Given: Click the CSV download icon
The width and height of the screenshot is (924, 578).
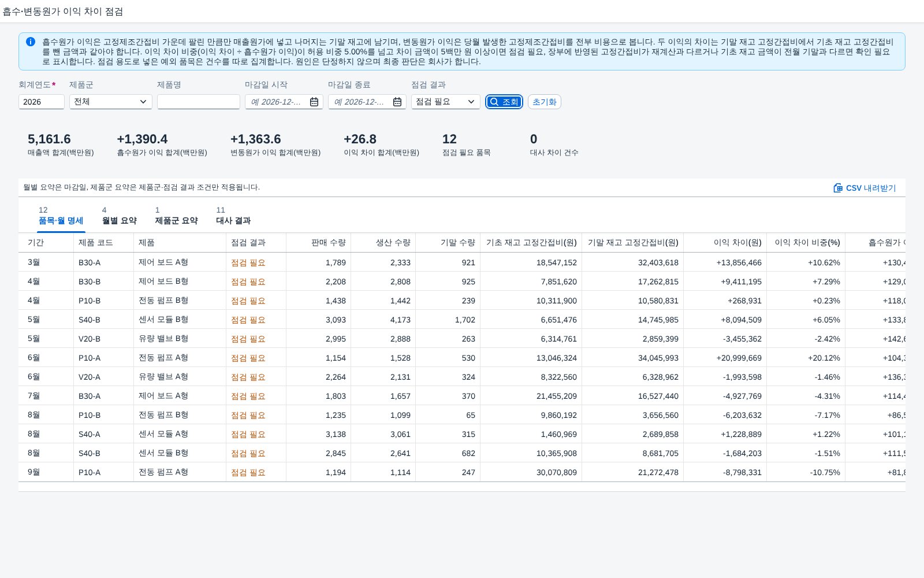Looking at the screenshot, I should [x=838, y=188].
